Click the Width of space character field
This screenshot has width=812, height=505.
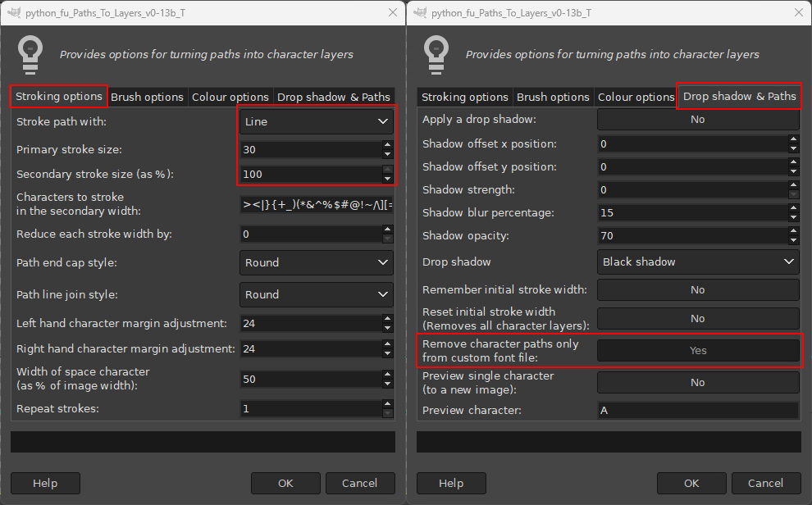tap(311, 380)
